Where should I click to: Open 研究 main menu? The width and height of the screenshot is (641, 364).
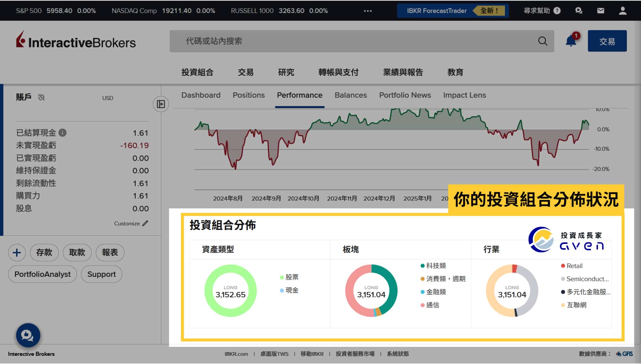pyautogui.click(x=286, y=72)
